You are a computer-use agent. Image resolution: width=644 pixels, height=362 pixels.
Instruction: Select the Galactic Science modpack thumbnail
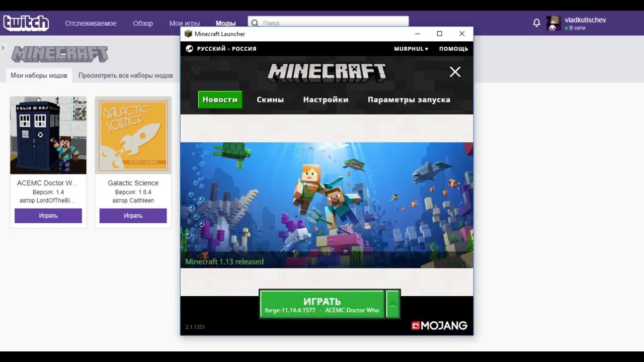pos(133,135)
